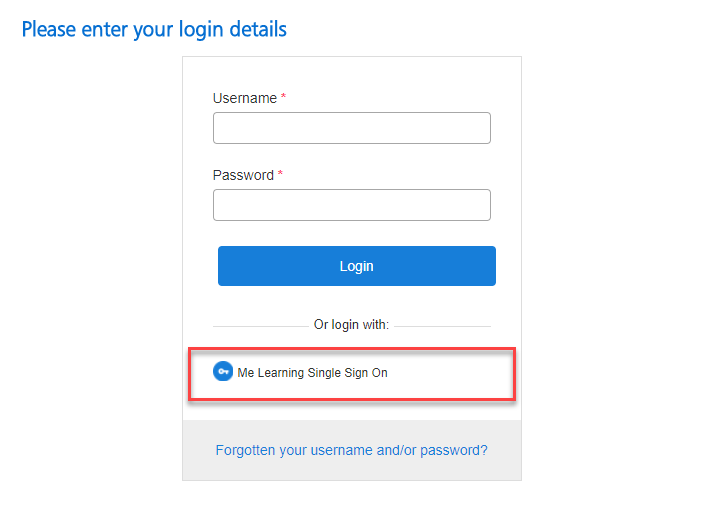Click the divider line left of Or login with
Image resolution: width=706 pixels, height=522 pixels.
point(261,326)
